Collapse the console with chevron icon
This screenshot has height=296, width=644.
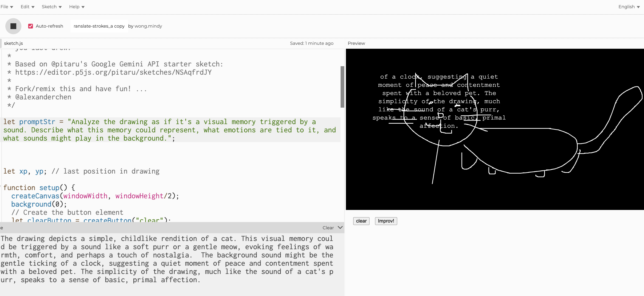(340, 227)
